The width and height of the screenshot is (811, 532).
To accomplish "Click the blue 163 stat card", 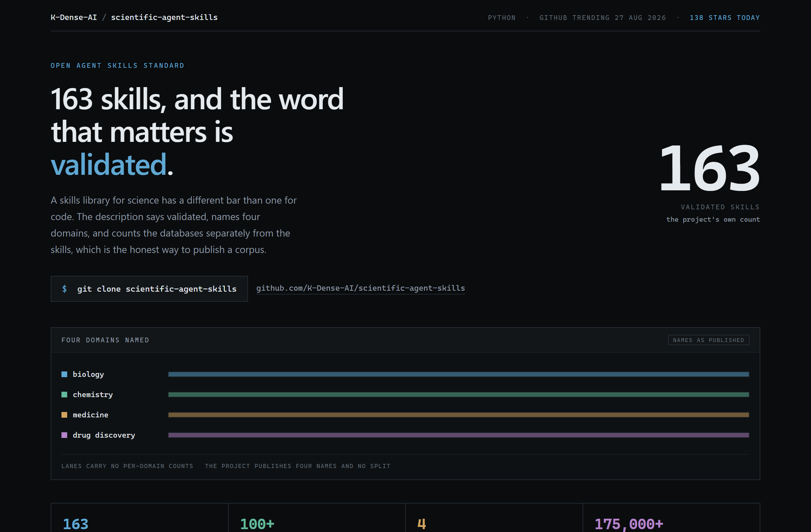I will (x=139, y=518).
